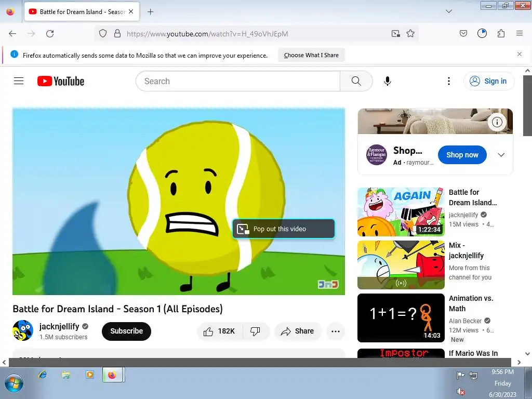Click the Animation vs. Math title
532x399 pixels.
471,303
